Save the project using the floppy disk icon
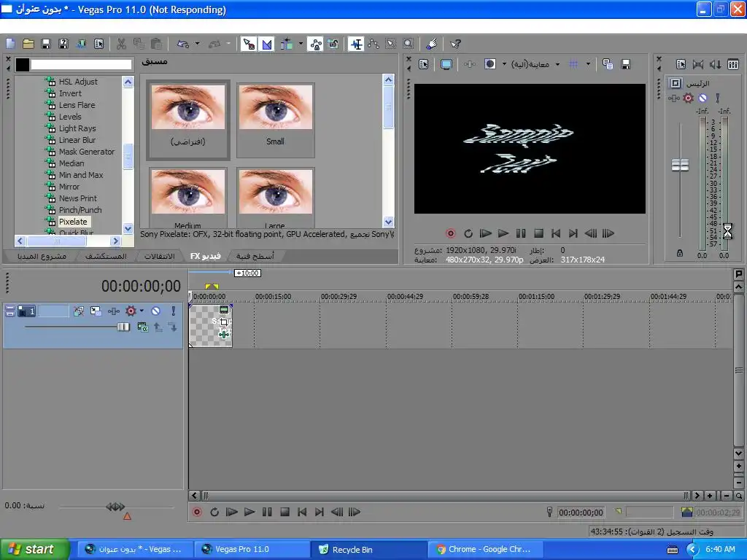 tap(46, 44)
